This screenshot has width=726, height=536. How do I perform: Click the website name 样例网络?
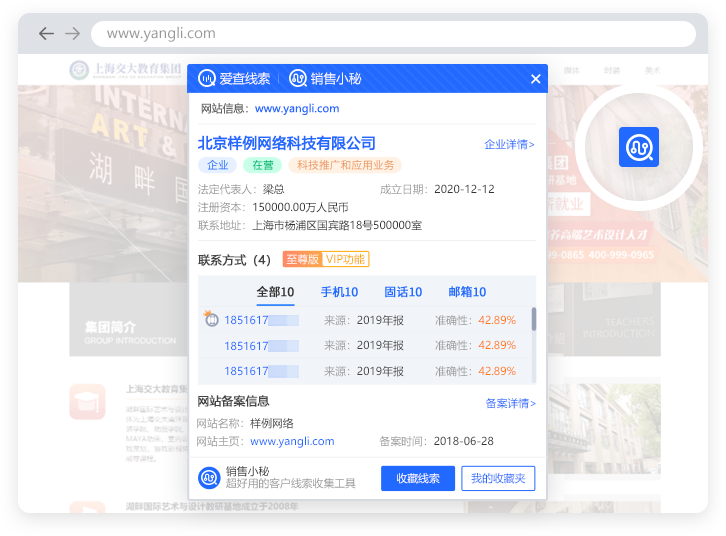pyautogui.click(x=272, y=424)
